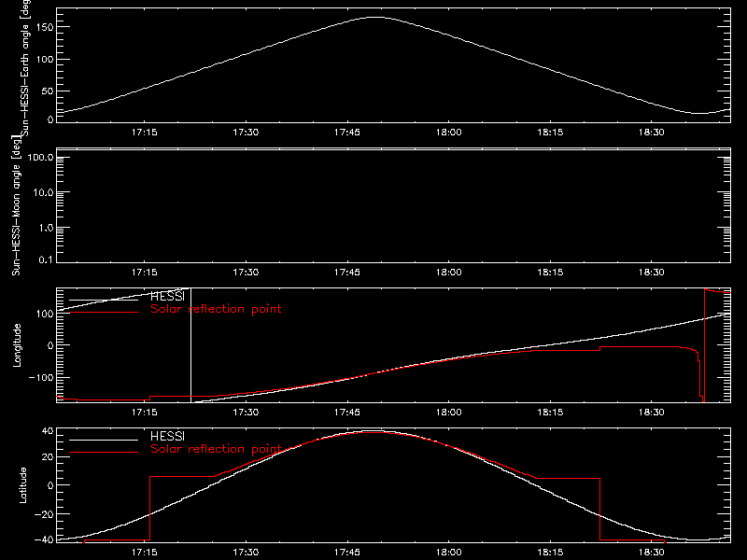Click 18:15 label under Latitude plot

(550, 552)
